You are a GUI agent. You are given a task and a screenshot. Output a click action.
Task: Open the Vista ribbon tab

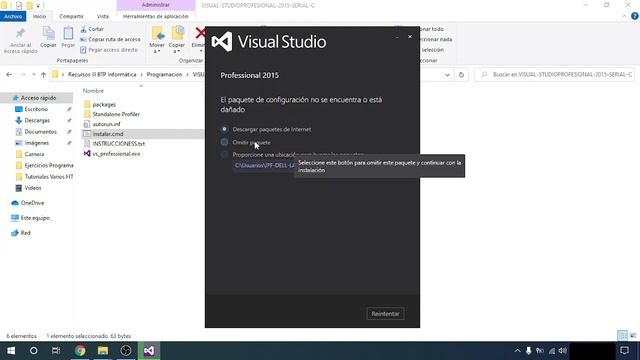102,16
